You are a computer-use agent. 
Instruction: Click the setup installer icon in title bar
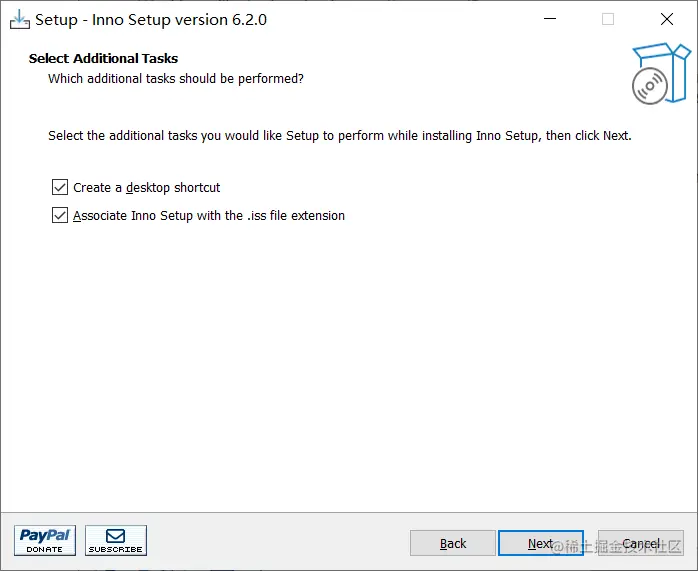pyautogui.click(x=20, y=20)
